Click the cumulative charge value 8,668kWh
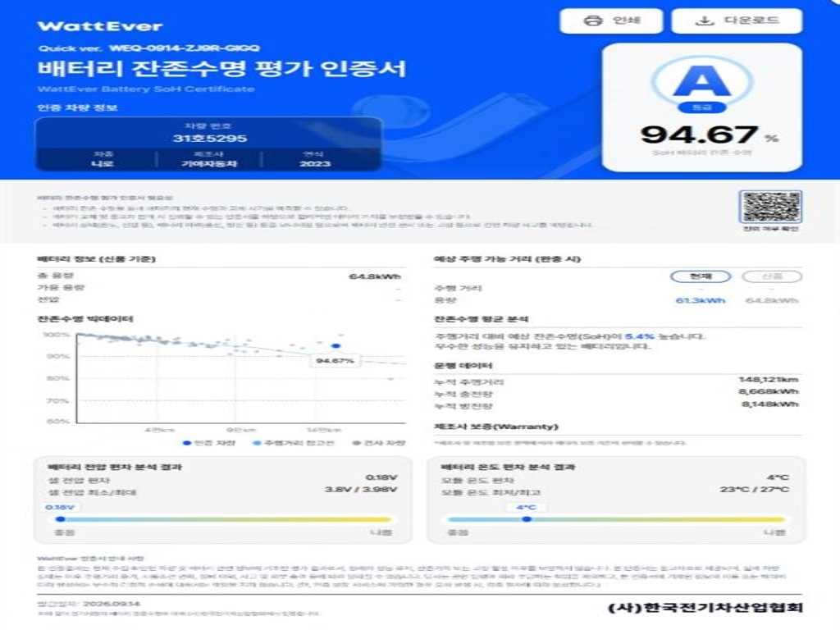840x630 pixels. pos(768,391)
